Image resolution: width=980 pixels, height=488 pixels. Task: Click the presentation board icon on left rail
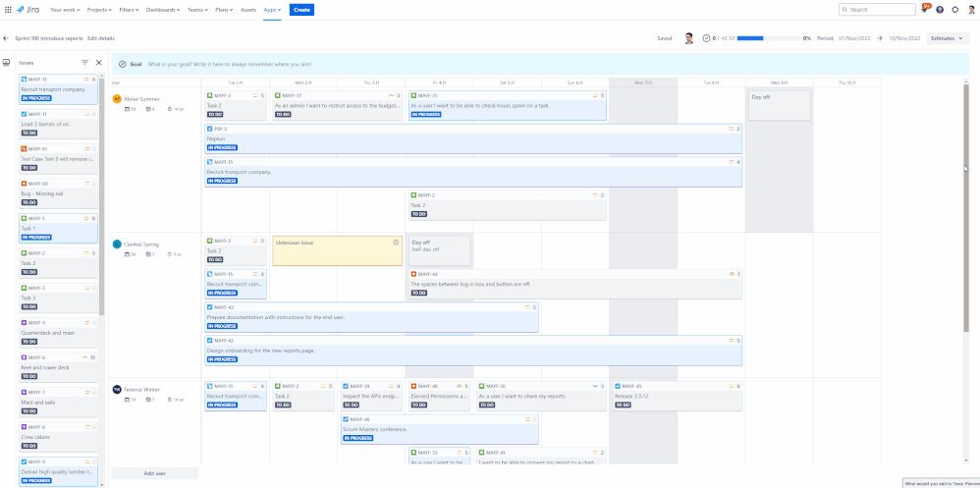click(6, 63)
